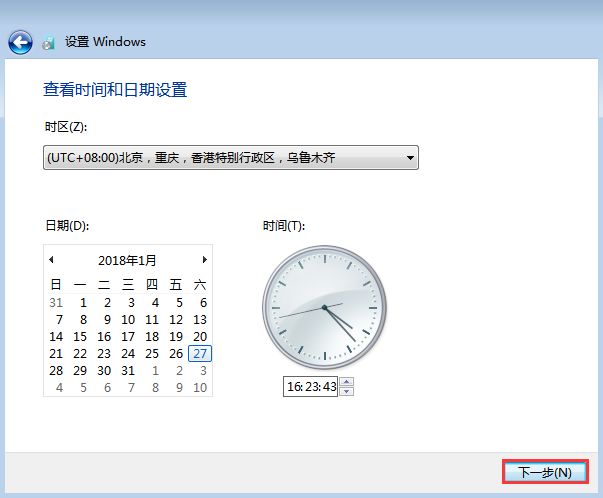
Task: Select January 26 in the calendar
Action: pyautogui.click(x=176, y=353)
